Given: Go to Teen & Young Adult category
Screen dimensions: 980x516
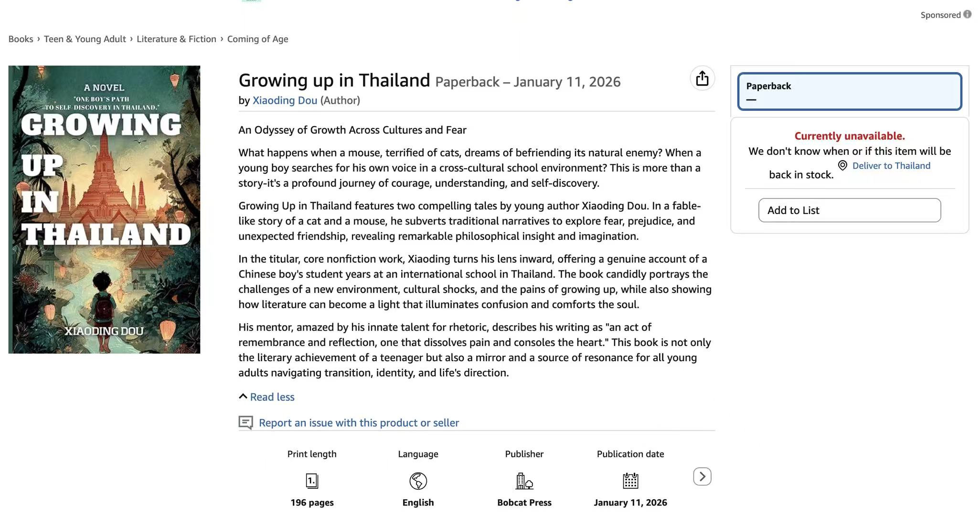Looking at the screenshot, I should coord(85,39).
